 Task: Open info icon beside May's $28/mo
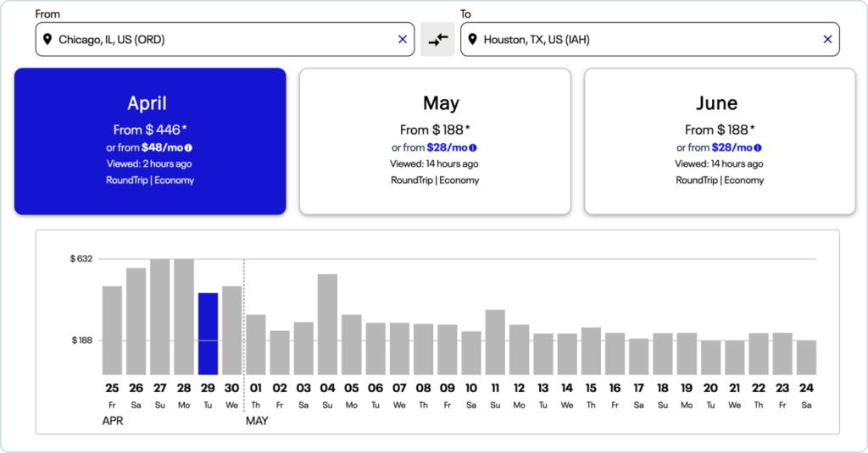473,147
